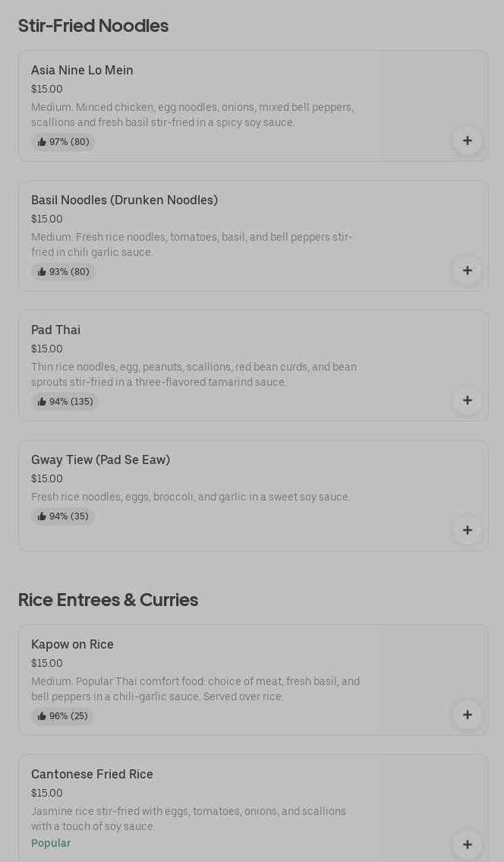Image resolution: width=504 pixels, height=862 pixels.
Task: Click Basil Noodles 93% (80) rating badge
Action: [63, 272]
